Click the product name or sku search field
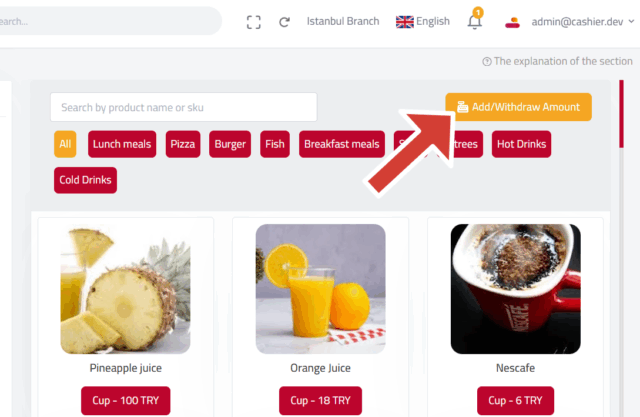640x417 pixels. coord(184,107)
